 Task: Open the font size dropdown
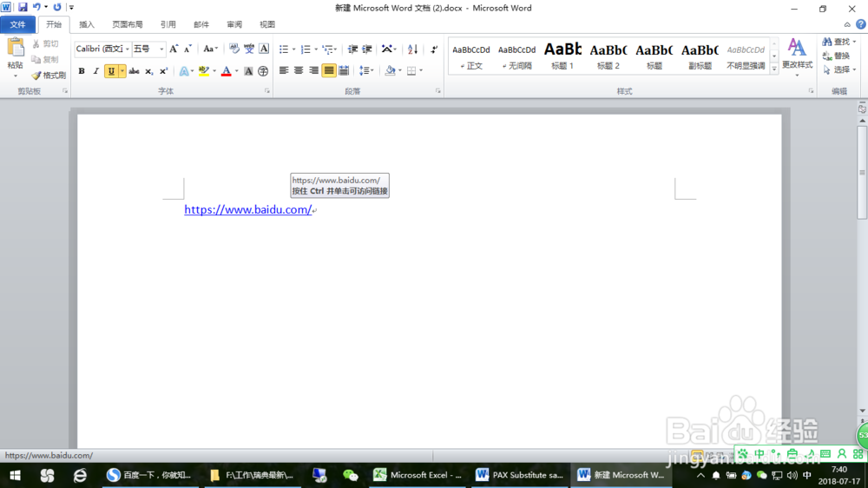coord(161,49)
